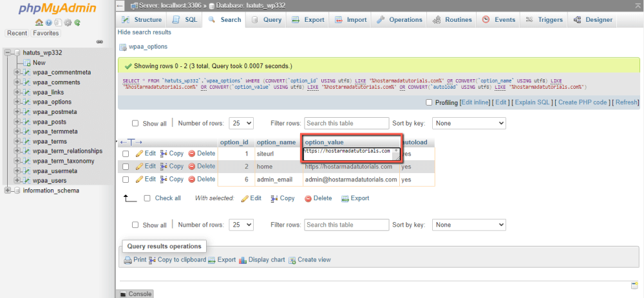This screenshot has height=298, width=644.
Task: Click the New table icon in sidebar
Action: coord(26,63)
